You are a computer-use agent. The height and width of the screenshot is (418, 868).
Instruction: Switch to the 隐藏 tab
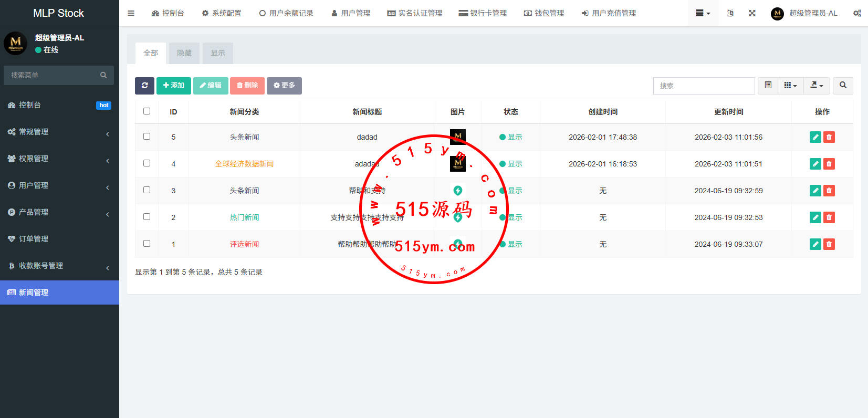(x=184, y=53)
